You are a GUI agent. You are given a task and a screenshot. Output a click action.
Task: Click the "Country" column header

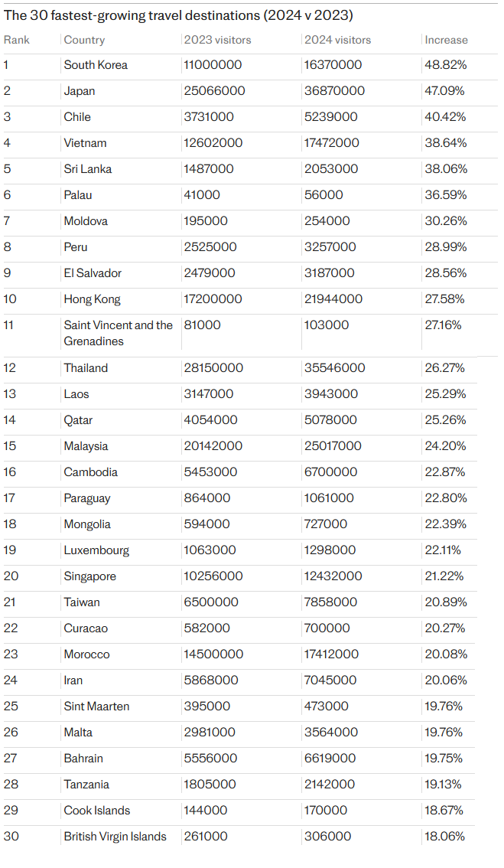84,40
